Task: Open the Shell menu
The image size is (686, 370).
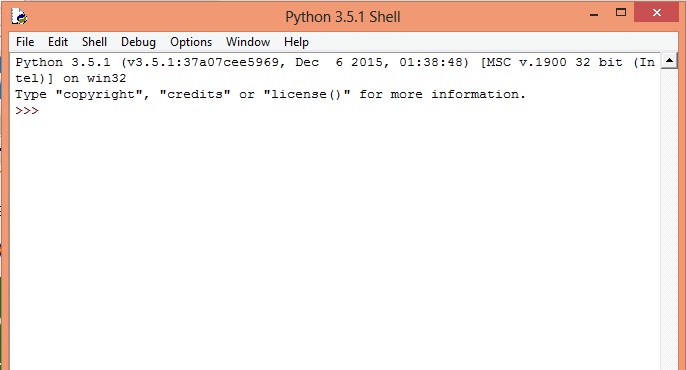Action: pyautogui.click(x=94, y=42)
